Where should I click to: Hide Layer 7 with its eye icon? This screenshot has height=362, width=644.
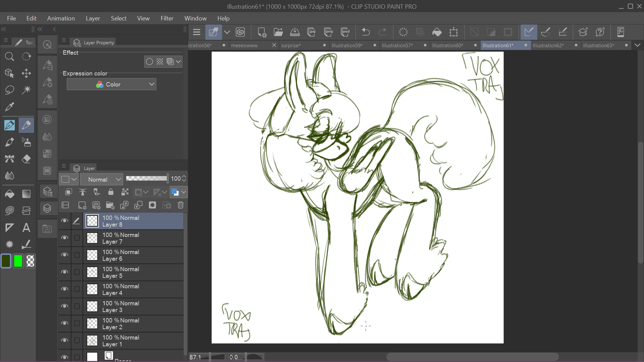coord(64,238)
